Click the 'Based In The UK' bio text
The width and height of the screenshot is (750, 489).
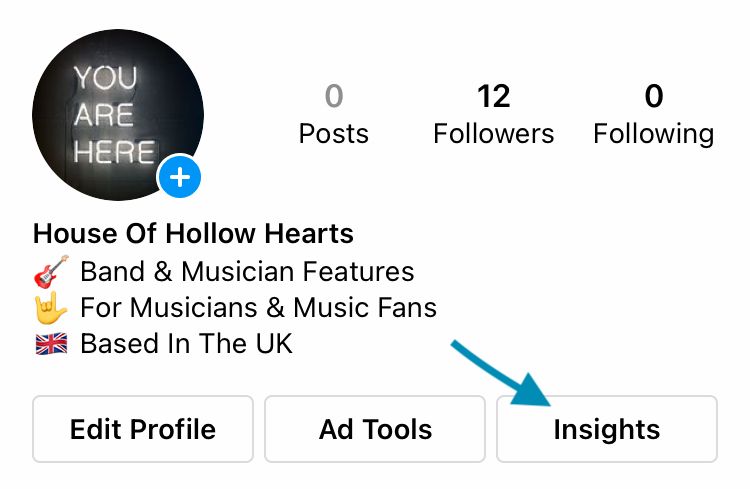pyautogui.click(x=186, y=344)
